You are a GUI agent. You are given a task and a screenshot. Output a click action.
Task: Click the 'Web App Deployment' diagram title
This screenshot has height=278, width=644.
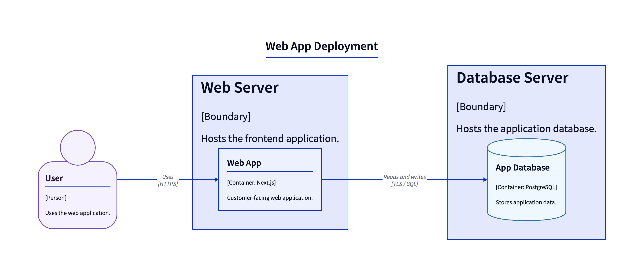click(x=321, y=46)
